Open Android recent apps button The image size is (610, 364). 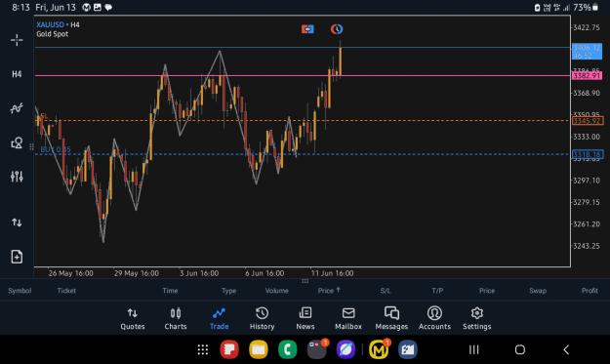click(x=473, y=349)
